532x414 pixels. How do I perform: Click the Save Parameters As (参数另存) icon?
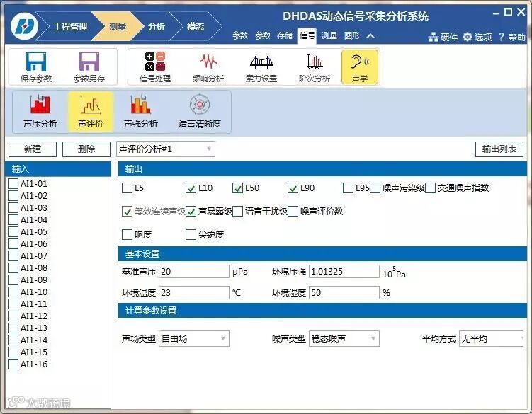click(89, 62)
